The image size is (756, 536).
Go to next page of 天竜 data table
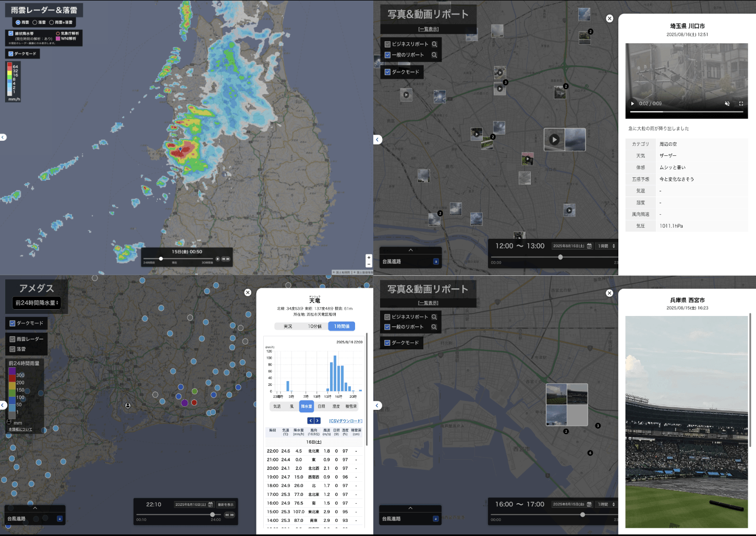click(x=317, y=421)
